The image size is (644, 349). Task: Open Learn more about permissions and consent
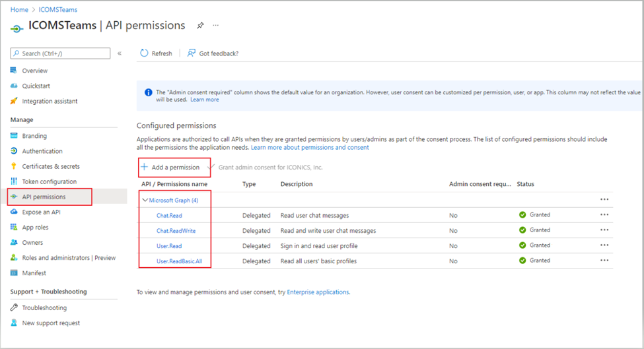click(310, 148)
